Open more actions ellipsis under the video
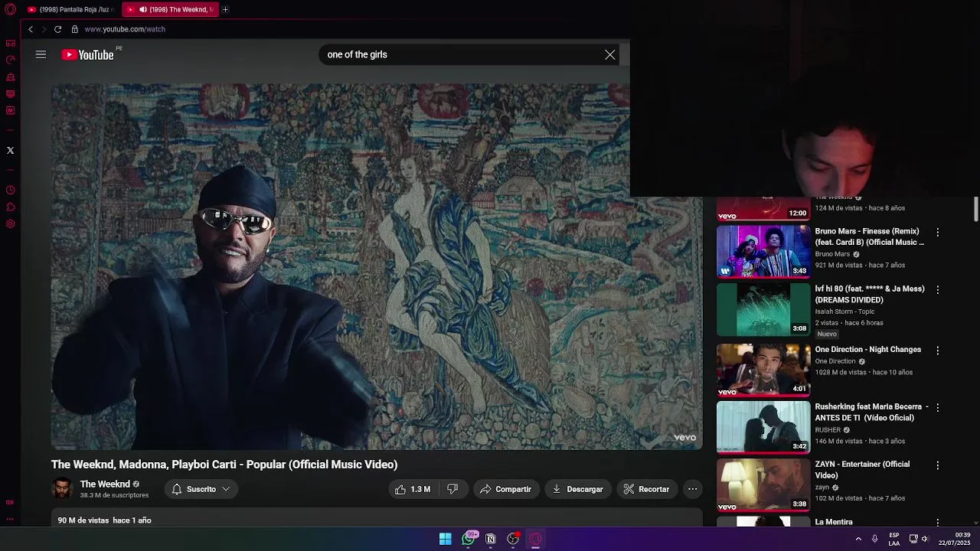Viewport: 980px width, 551px height. pyautogui.click(x=692, y=489)
